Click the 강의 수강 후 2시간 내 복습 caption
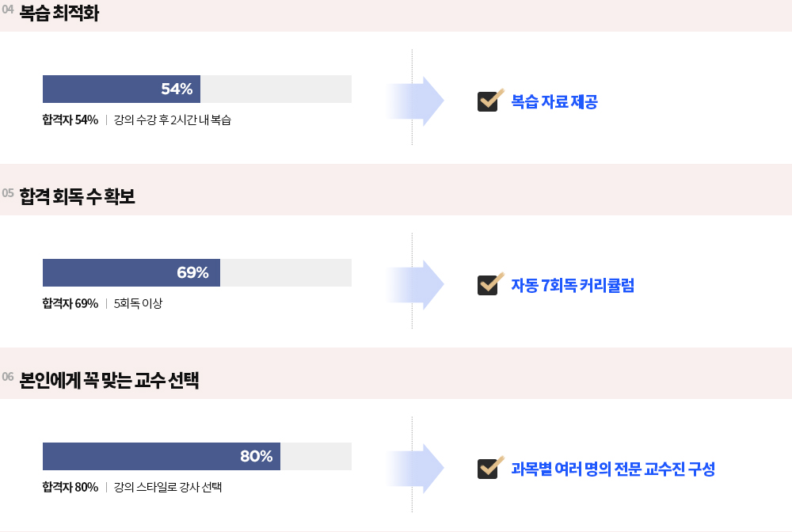 pyautogui.click(x=173, y=120)
